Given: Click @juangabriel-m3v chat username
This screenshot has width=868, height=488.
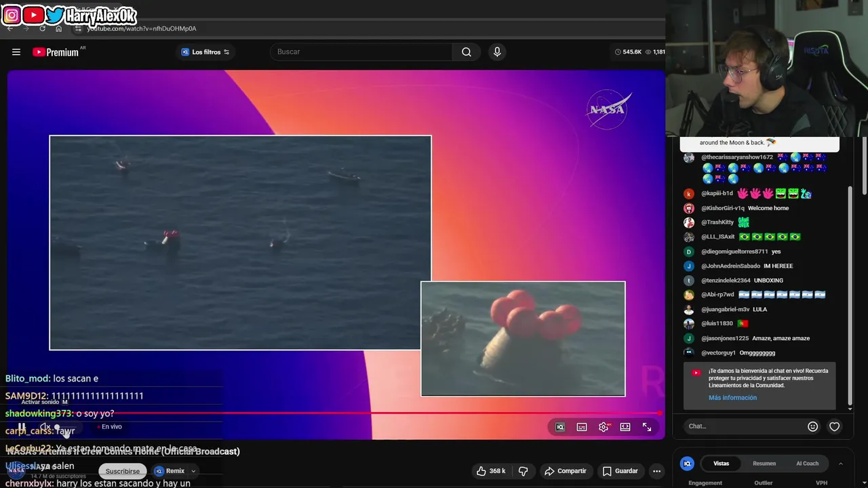Looking at the screenshot, I should [x=725, y=309].
